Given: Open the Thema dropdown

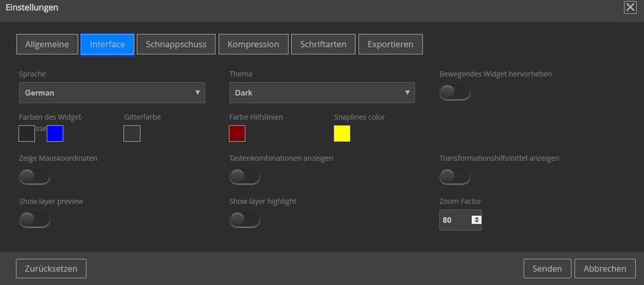Looking at the screenshot, I should click(322, 93).
